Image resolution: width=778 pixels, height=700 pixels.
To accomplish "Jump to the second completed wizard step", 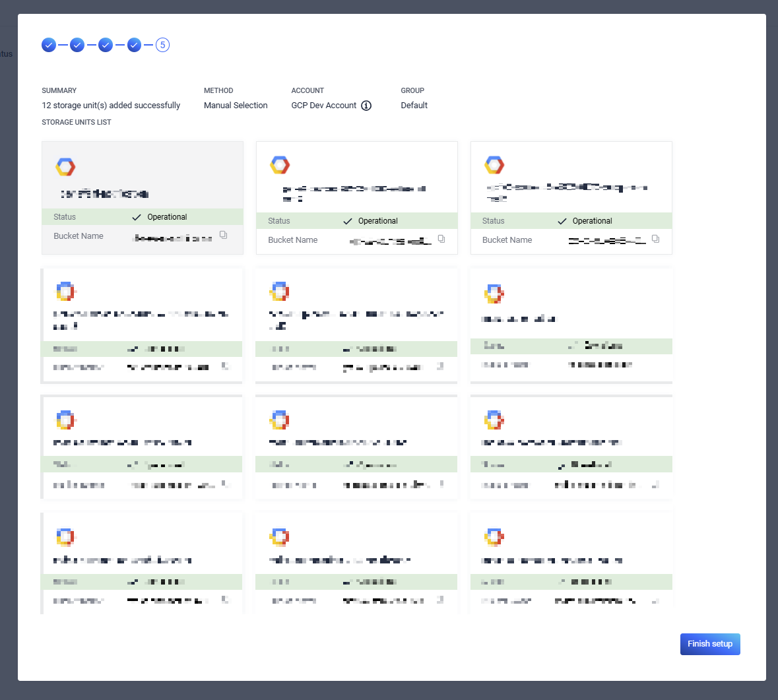I will pyautogui.click(x=77, y=45).
